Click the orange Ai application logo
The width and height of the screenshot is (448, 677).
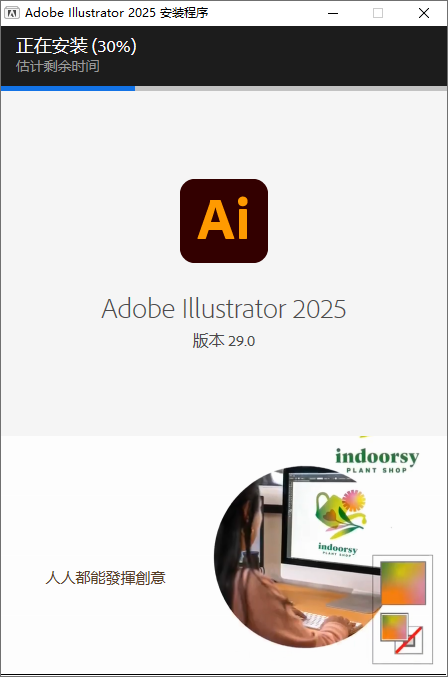[224, 221]
